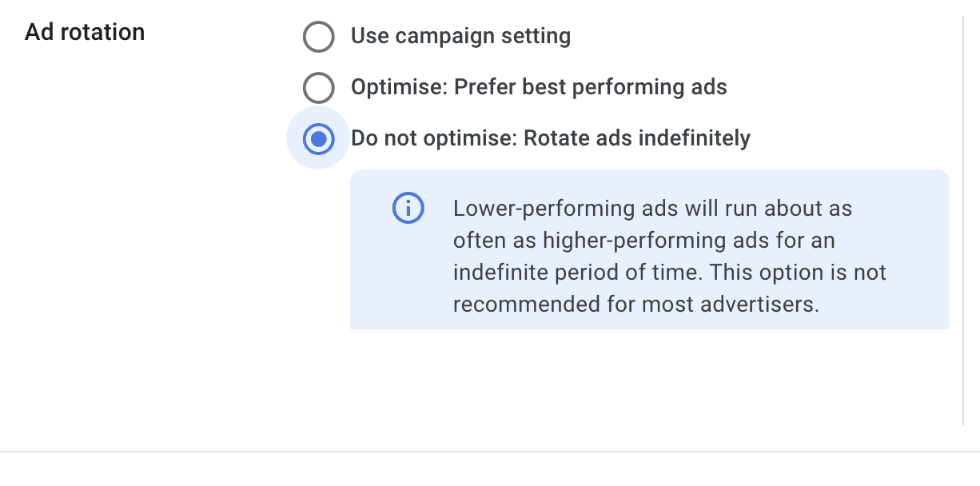
Task: Select the Use campaign setting radio button
Action: [318, 37]
